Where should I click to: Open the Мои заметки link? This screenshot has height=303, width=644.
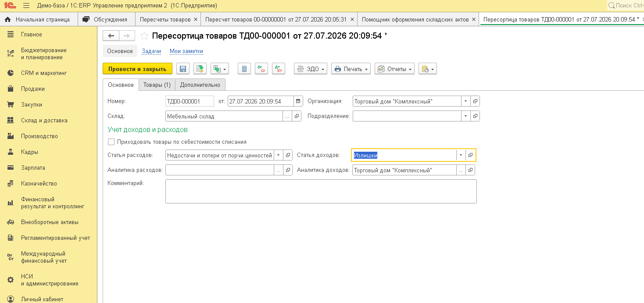pos(186,51)
